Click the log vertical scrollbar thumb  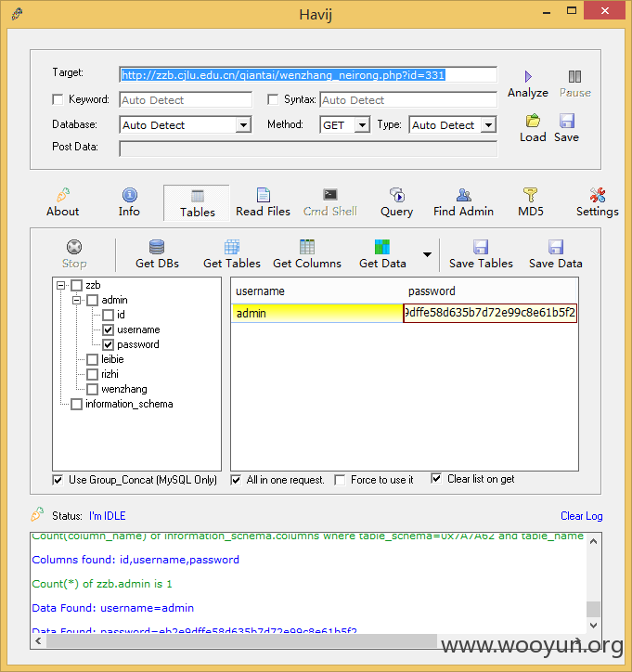click(593, 609)
